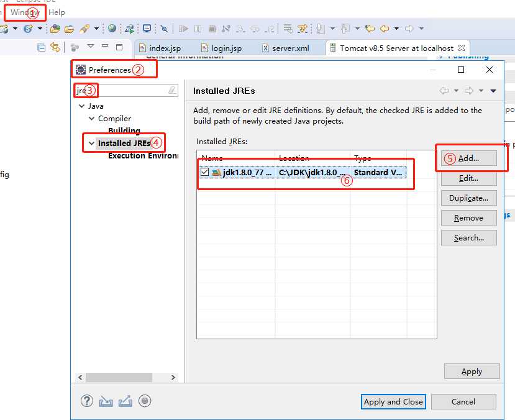Image resolution: width=515 pixels, height=420 pixels.
Task: Click the Next Annotation toolbar icon
Action: pyautogui.click(x=321, y=29)
